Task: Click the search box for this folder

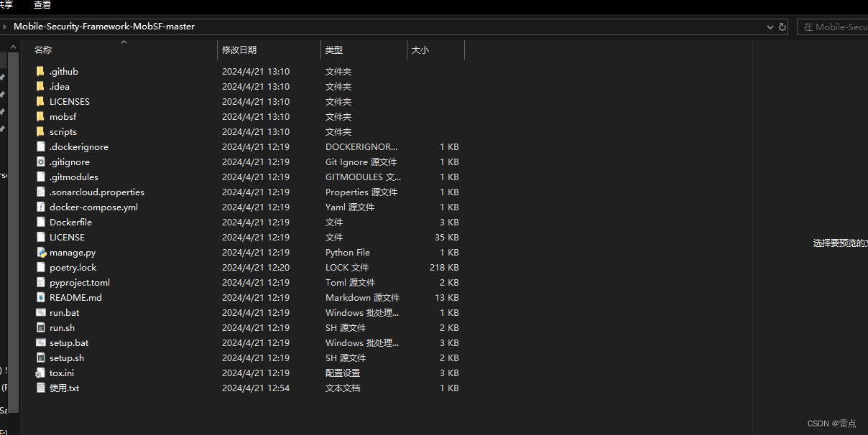Action: [833, 27]
